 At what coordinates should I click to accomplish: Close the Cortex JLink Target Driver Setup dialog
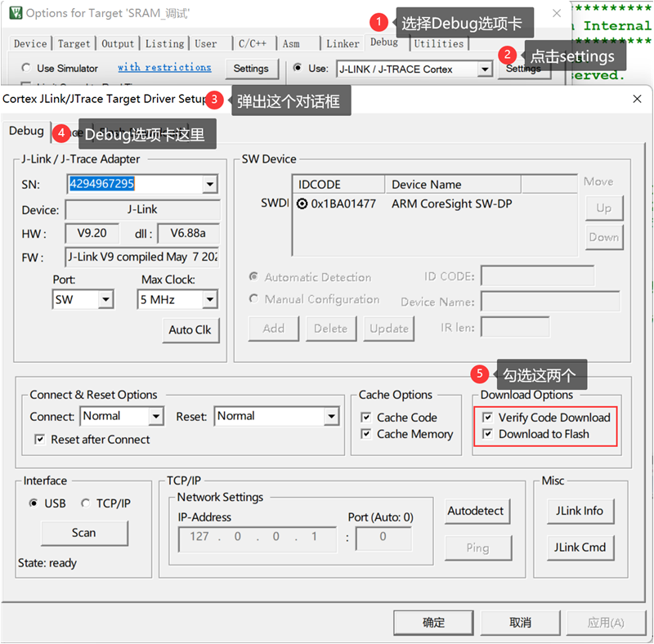pos(637,99)
